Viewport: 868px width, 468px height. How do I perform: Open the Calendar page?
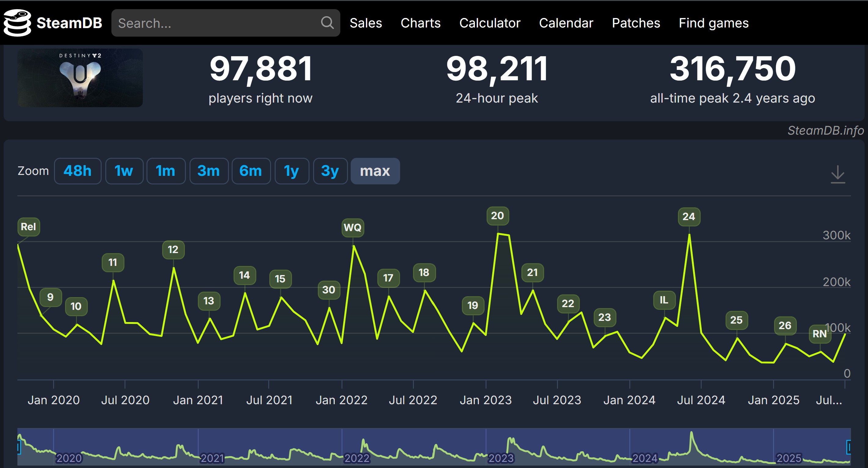[x=566, y=23]
